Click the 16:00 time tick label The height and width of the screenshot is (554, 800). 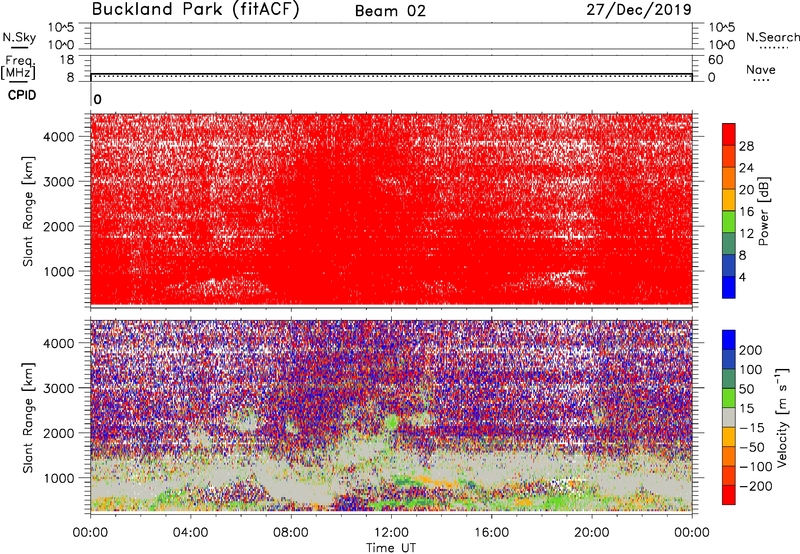(x=491, y=533)
